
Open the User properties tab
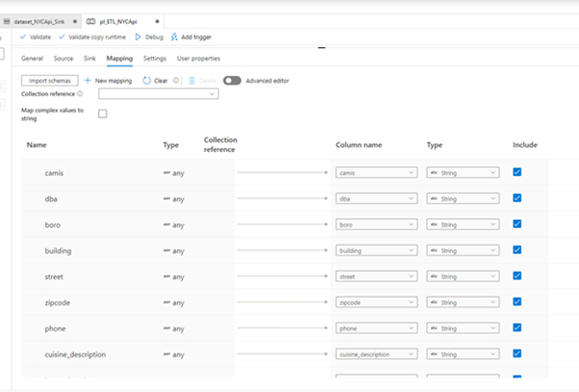198,59
